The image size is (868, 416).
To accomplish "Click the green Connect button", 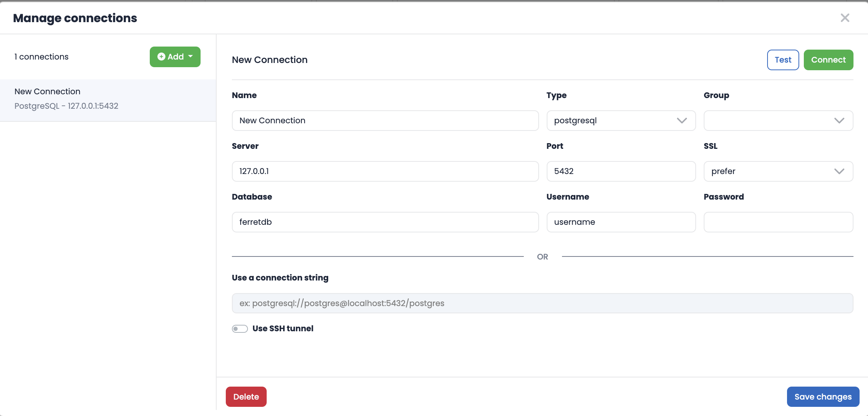I will 828,60.
